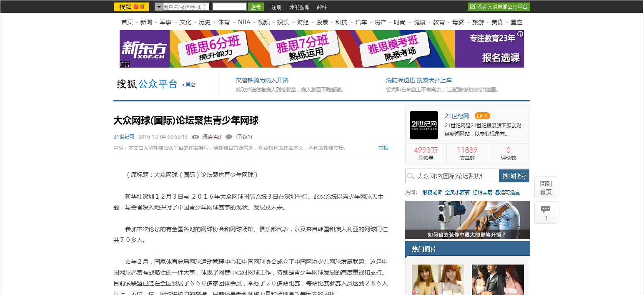The image size is (644, 295).
Task: Open the 文化 navigation item
Action: [x=185, y=22]
